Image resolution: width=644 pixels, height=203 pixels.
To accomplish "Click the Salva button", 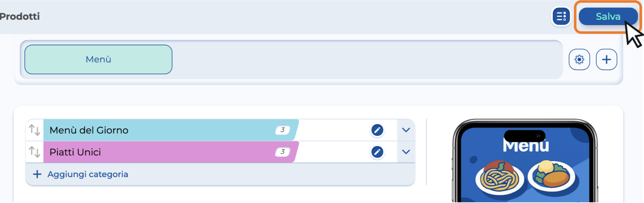I will point(608,16).
